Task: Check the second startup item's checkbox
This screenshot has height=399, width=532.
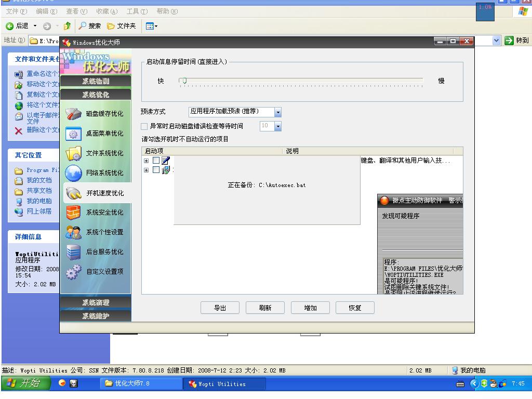Action: [x=156, y=170]
